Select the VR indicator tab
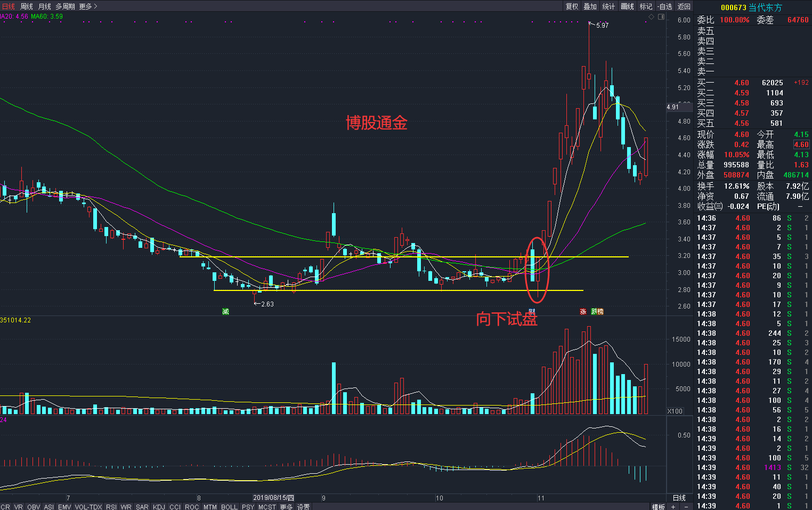This screenshot has width=812, height=510. click(19, 507)
